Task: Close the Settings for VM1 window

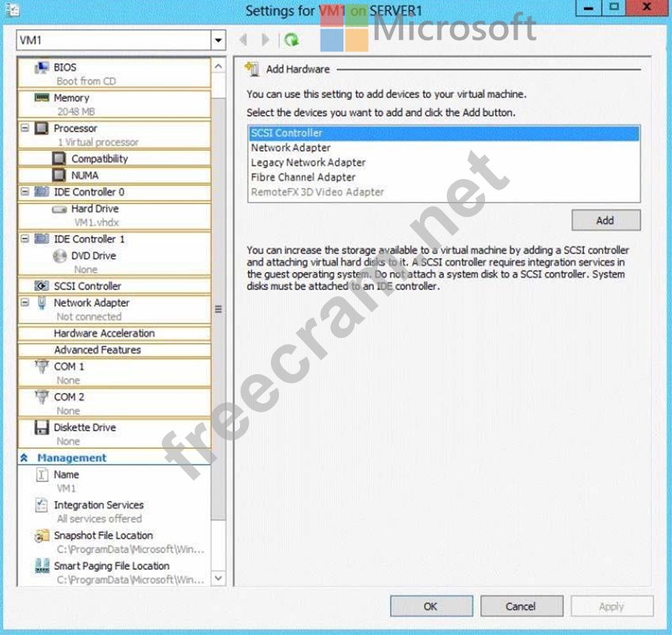Action: 647,8
